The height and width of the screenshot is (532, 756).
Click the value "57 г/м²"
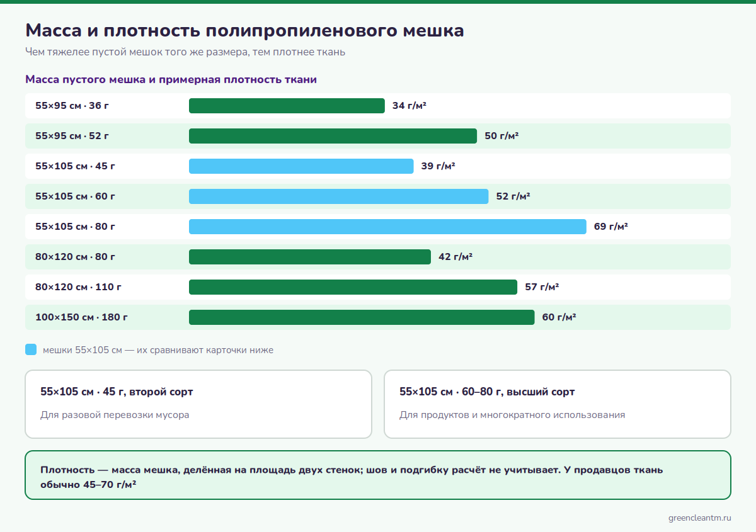coord(542,287)
